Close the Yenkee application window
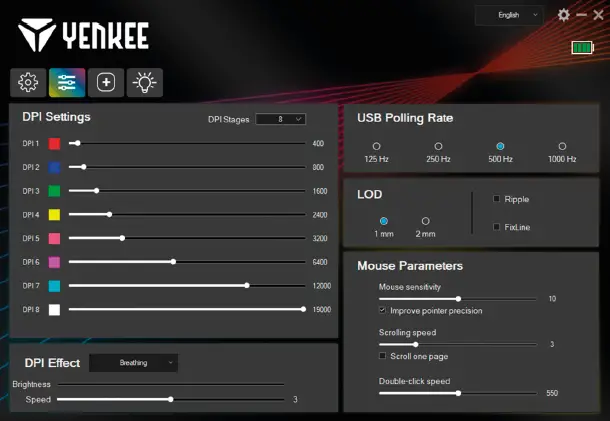This screenshot has height=421, width=610. [x=598, y=15]
